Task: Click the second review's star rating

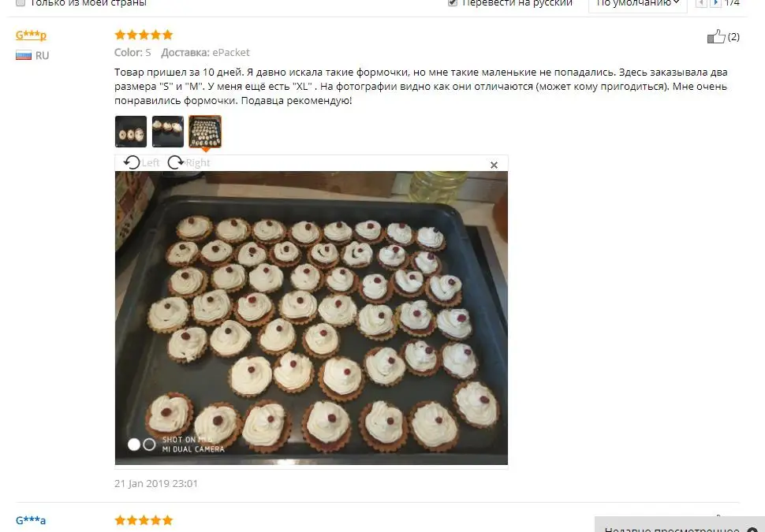Action: [144, 520]
